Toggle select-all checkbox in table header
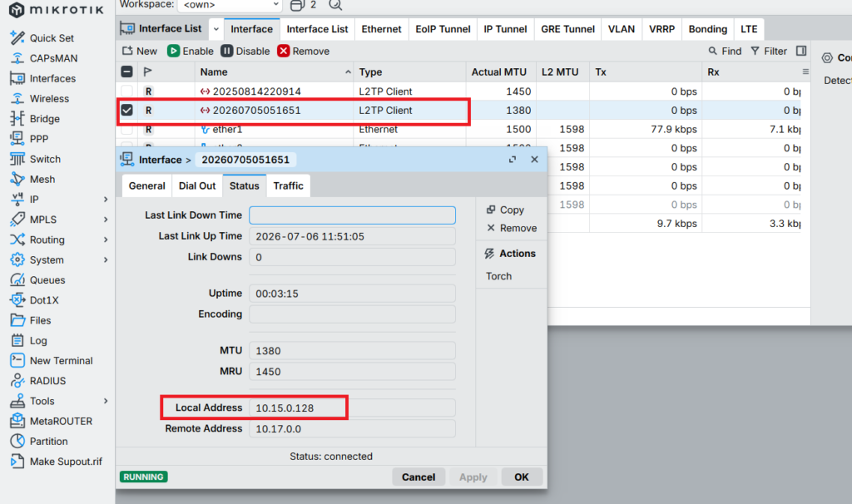This screenshot has width=852, height=504. click(x=126, y=72)
